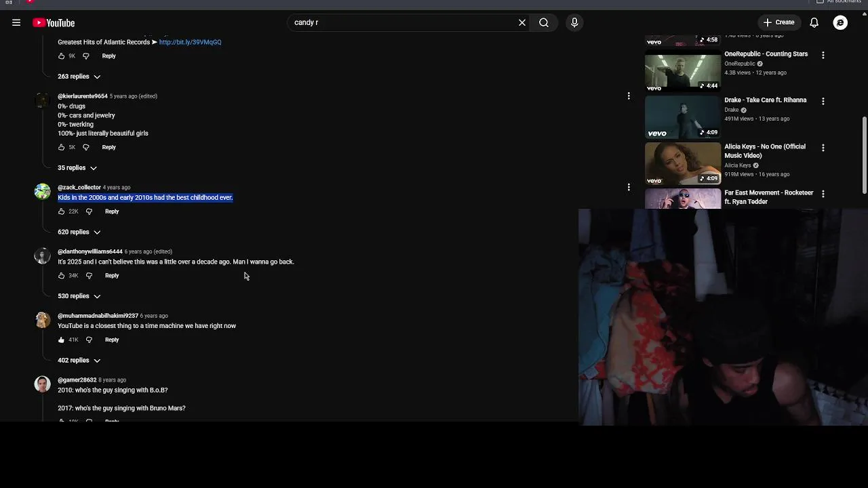This screenshot has height=488, width=868.
Task: Open options for Drake Take Care video
Action: point(823,101)
